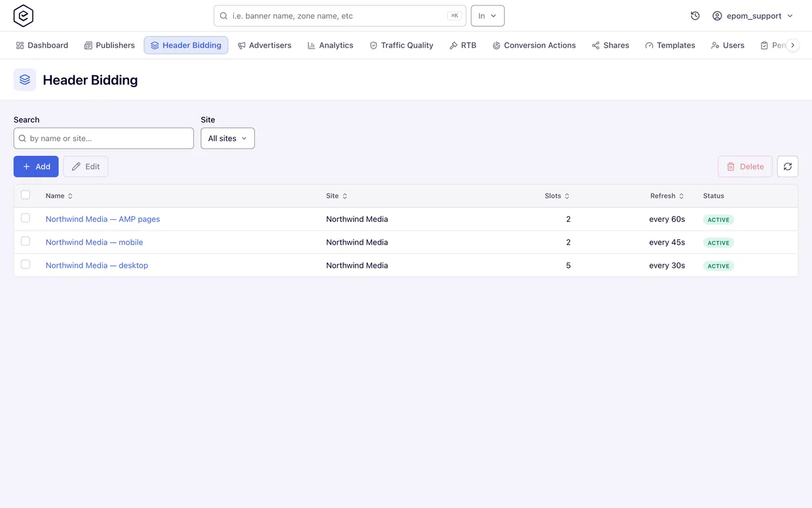Screen dimensions: 812x508
Task: Check the AMP pages row checkbox
Action: click(26, 218)
